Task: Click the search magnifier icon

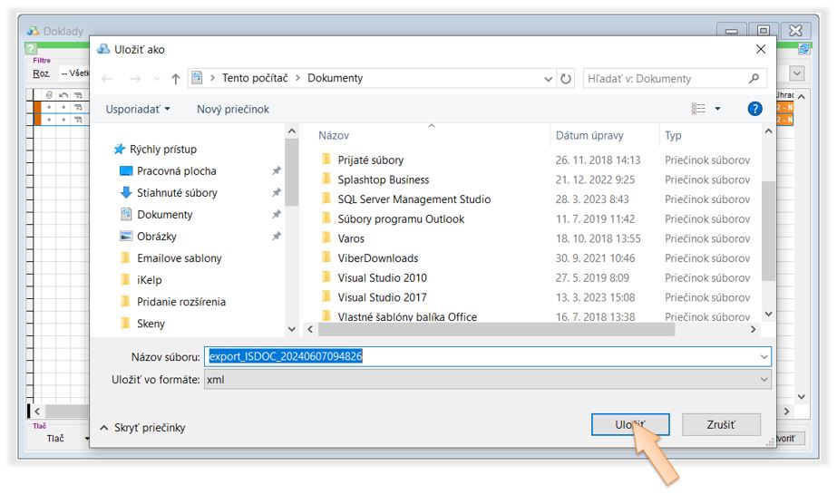Action: coord(754,79)
